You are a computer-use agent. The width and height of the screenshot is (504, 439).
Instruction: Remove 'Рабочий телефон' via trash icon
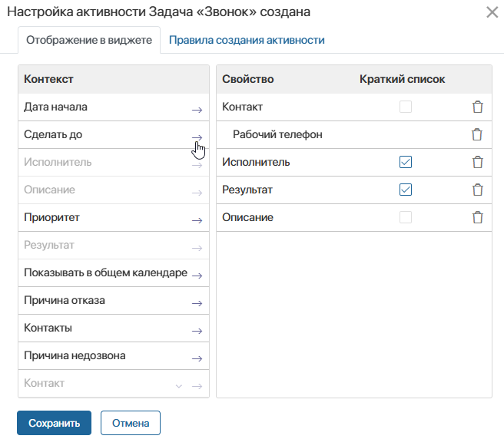click(477, 134)
